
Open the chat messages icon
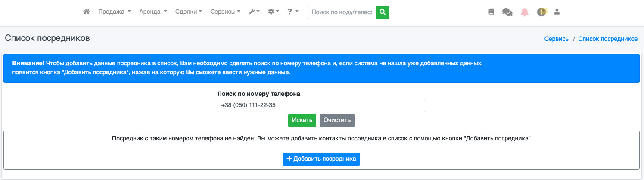[x=507, y=12]
